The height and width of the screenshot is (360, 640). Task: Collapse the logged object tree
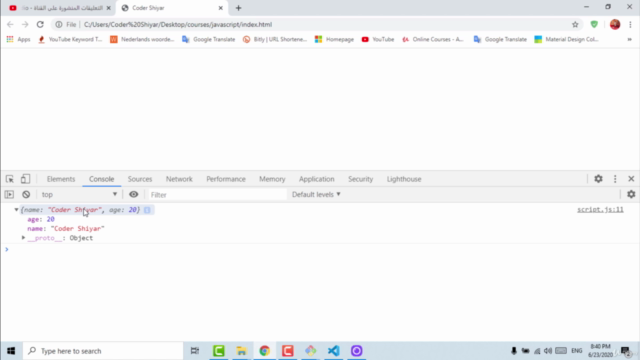pos(16,210)
